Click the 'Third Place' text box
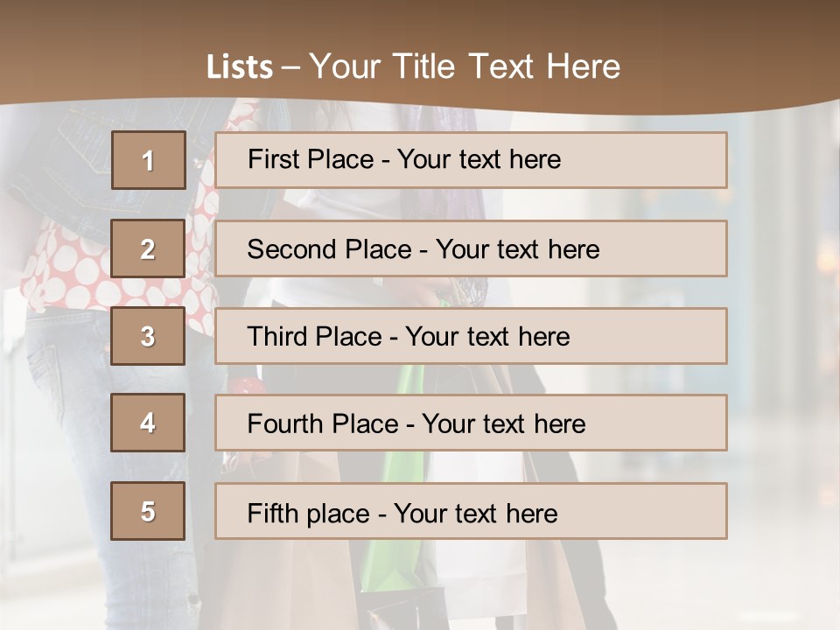The height and width of the screenshot is (630, 840). [471, 336]
